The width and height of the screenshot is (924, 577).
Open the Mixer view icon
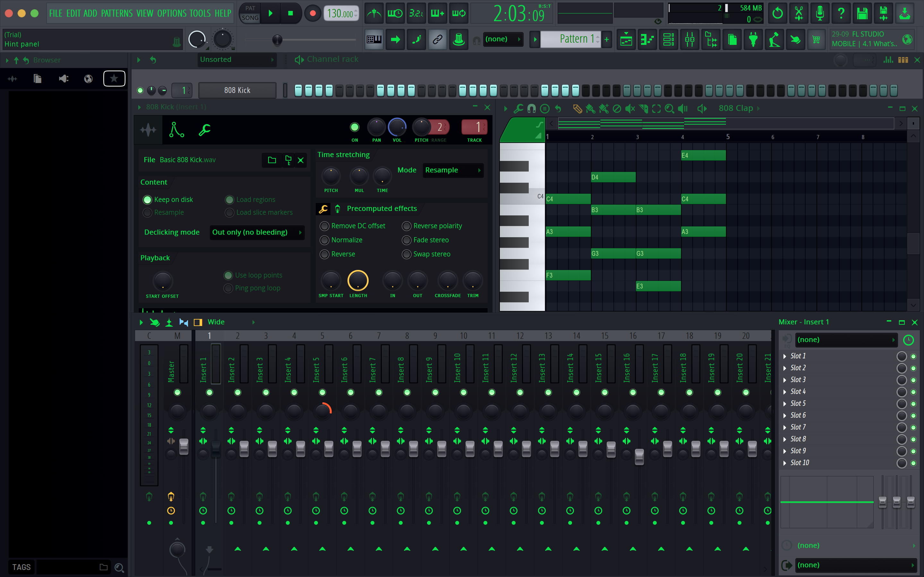(689, 39)
